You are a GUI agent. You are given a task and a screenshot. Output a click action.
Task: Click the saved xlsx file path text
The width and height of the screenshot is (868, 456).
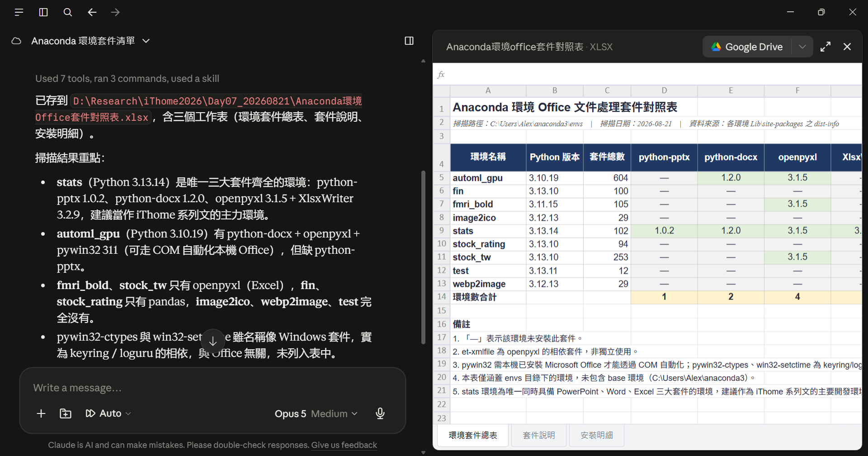(199, 109)
